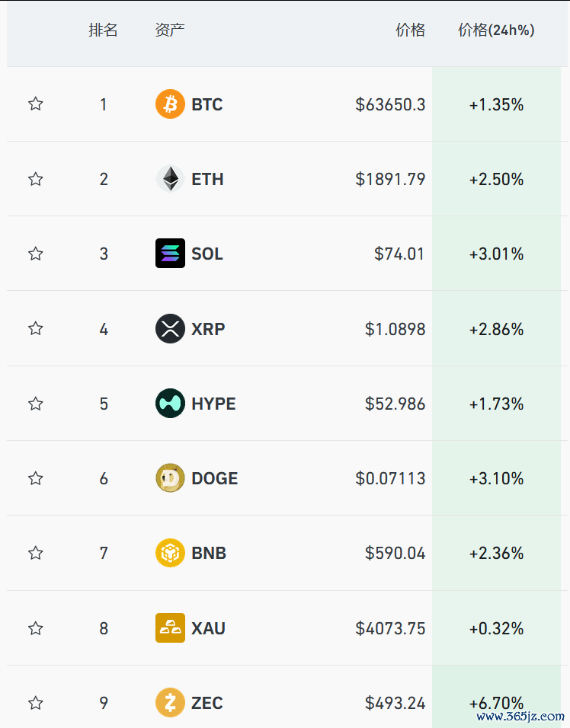Sort by the 价格 column header
Viewport: 570px width, 728px height.
click(410, 30)
